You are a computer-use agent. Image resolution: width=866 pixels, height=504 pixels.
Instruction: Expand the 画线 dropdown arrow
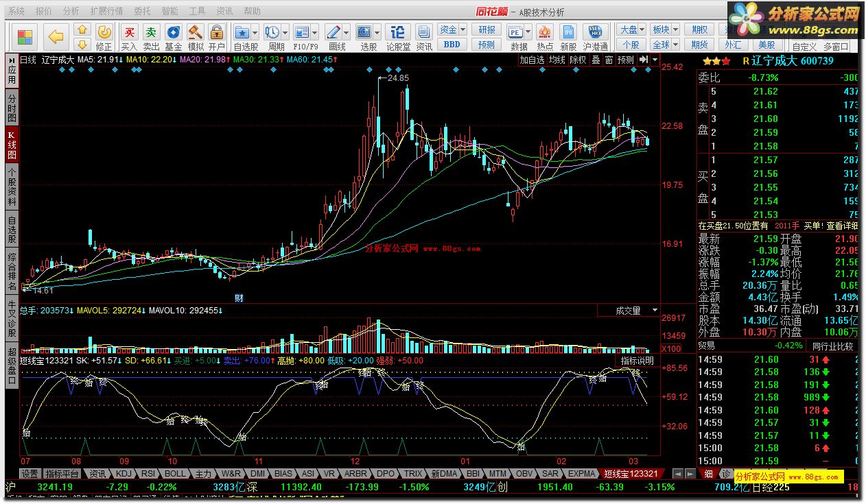pyautogui.click(x=347, y=32)
